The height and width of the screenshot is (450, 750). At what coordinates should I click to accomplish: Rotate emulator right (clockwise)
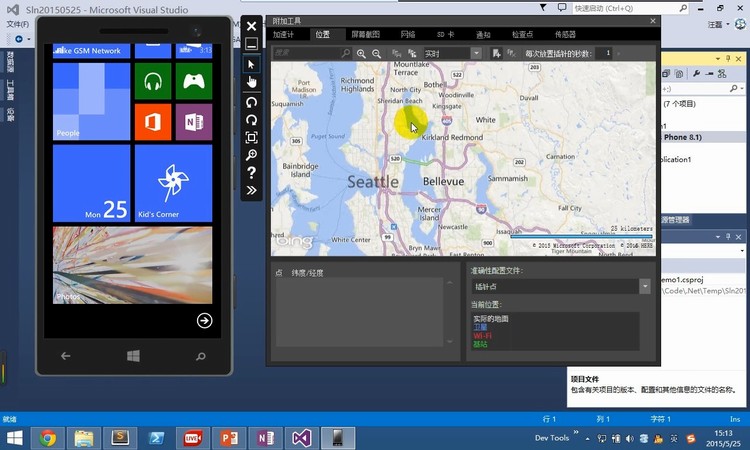[x=251, y=120]
